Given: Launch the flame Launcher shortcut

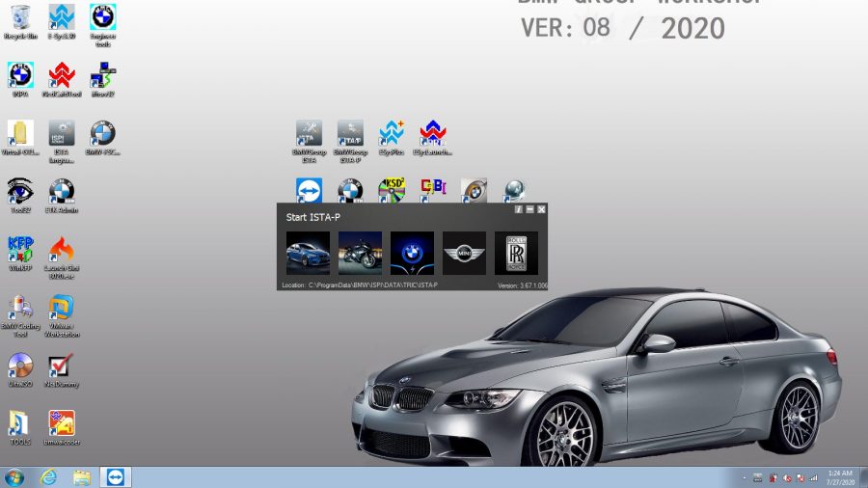Looking at the screenshot, I should [62, 258].
